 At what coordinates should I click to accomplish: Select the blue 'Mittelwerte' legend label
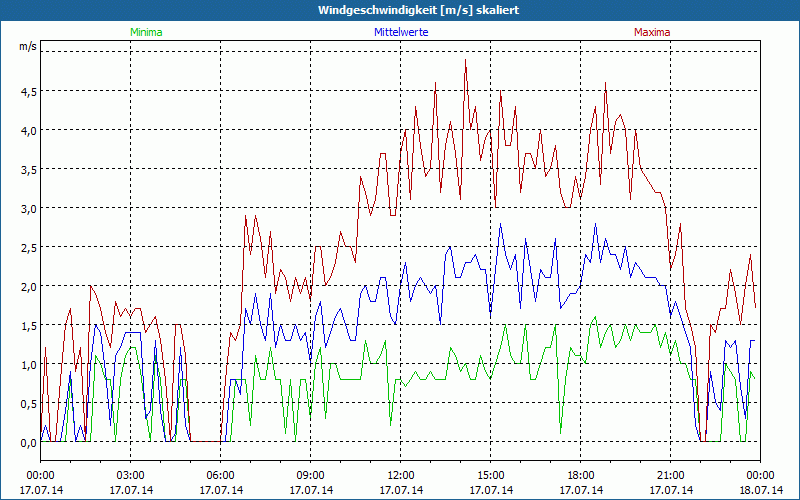tap(401, 32)
